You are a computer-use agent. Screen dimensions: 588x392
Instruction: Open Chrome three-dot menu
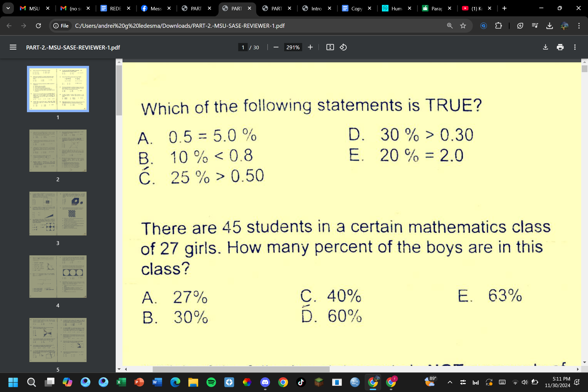click(x=579, y=26)
